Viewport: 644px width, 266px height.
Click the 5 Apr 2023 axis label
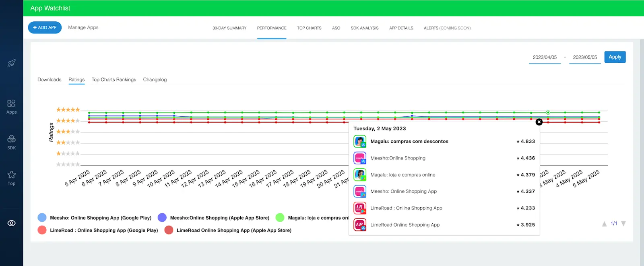pos(77,178)
